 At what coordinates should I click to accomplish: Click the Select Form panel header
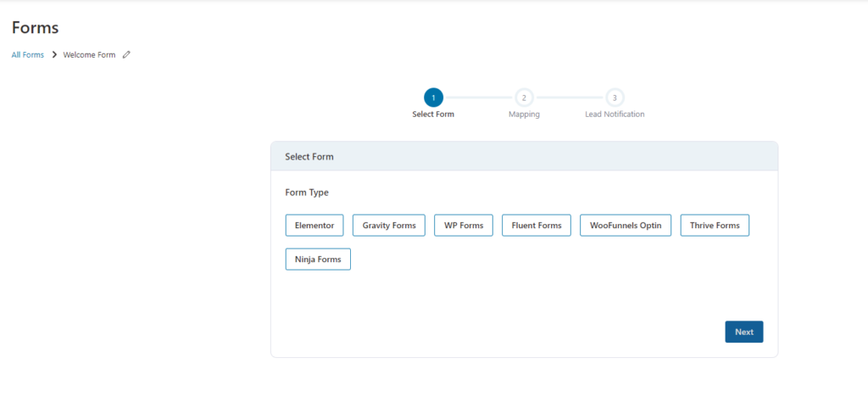tap(524, 156)
